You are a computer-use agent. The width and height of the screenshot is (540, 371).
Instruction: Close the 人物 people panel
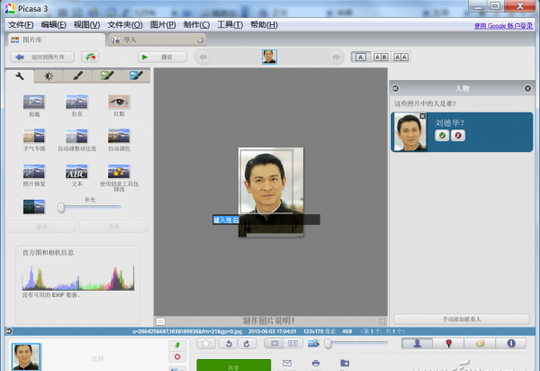click(x=528, y=89)
